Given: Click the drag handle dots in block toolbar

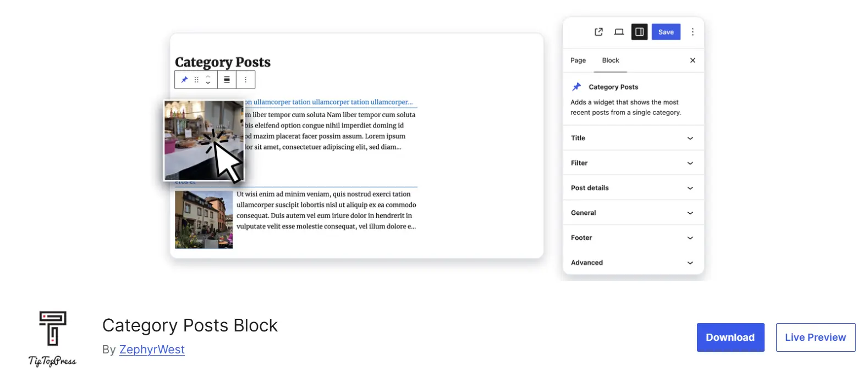Looking at the screenshot, I should [196, 80].
